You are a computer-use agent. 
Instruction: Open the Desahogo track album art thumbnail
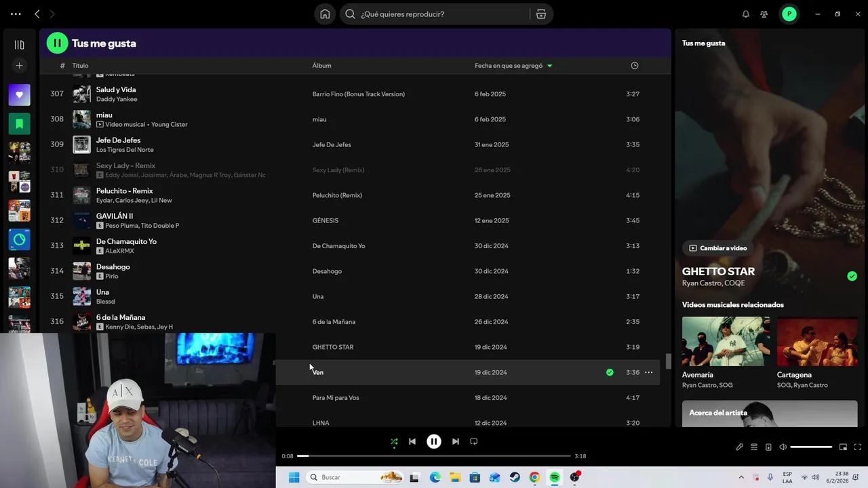pyautogui.click(x=81, y=271)
